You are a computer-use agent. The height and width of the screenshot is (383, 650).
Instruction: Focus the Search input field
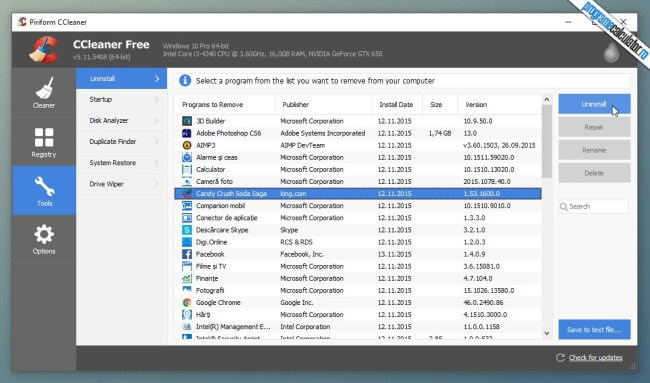tap(594, 206)
